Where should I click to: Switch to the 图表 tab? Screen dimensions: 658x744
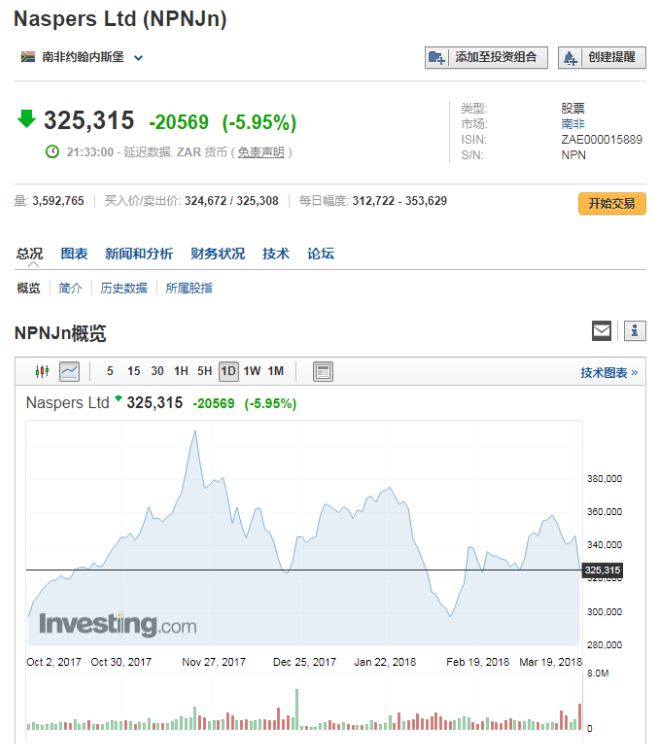click(x=74, y=253)
